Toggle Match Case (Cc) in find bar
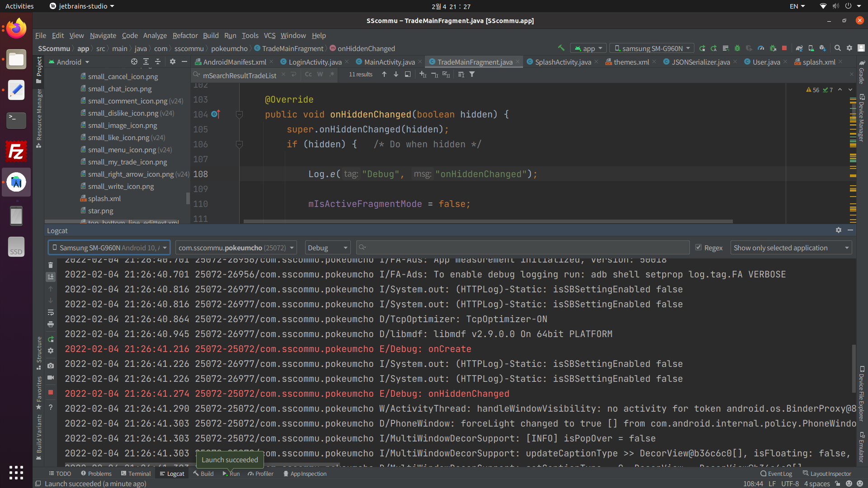The image size is (868, 488). point(308,75)
